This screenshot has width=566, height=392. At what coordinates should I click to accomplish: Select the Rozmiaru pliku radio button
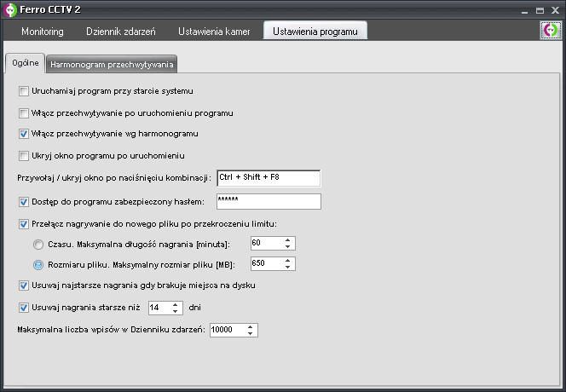click(x=38, y=265)
